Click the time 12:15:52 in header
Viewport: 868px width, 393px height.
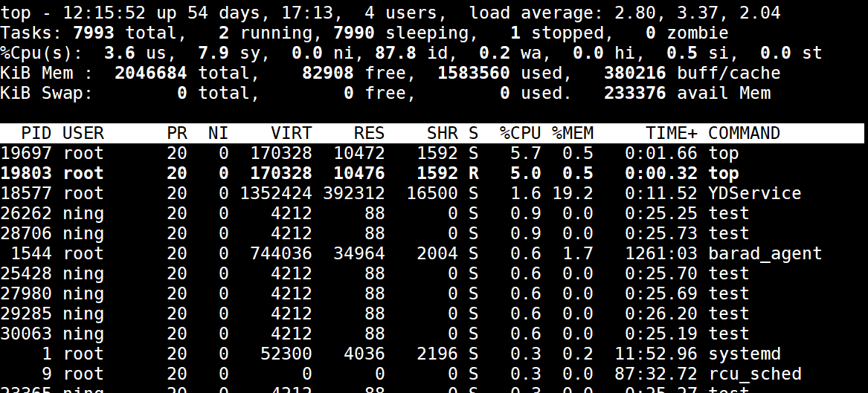pos(105,13)
